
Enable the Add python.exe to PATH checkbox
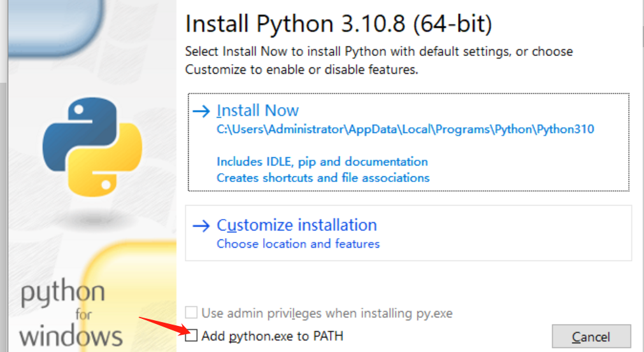tap(191, 335)
